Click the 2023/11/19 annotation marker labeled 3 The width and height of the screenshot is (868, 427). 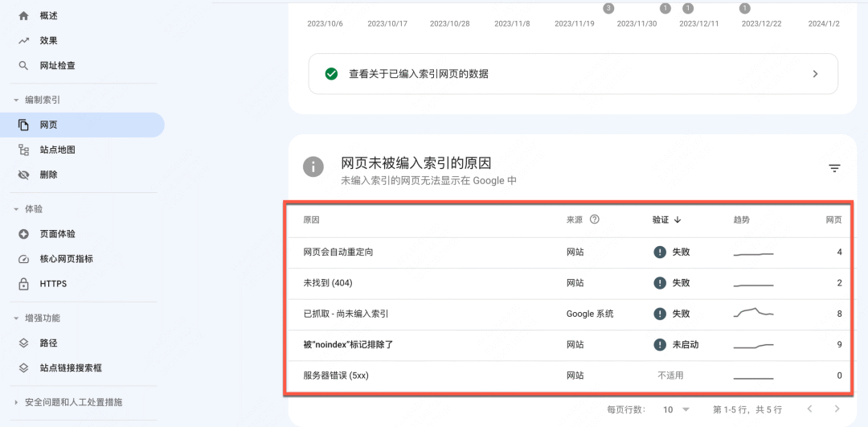coord(608,8)
